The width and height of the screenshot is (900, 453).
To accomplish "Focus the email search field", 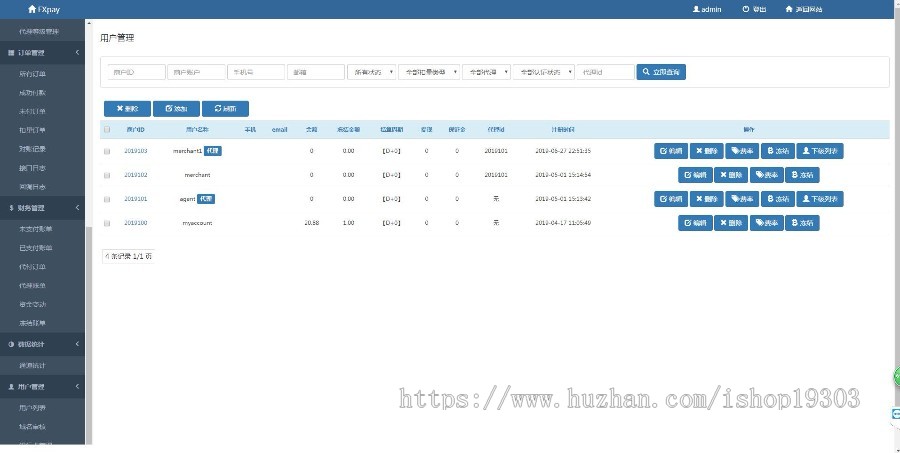I will [316, 72].
